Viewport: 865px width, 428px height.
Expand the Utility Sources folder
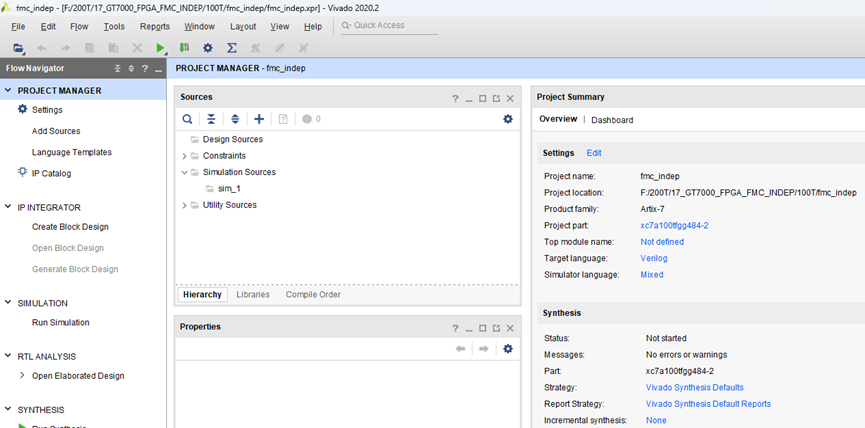coord(184,205)
